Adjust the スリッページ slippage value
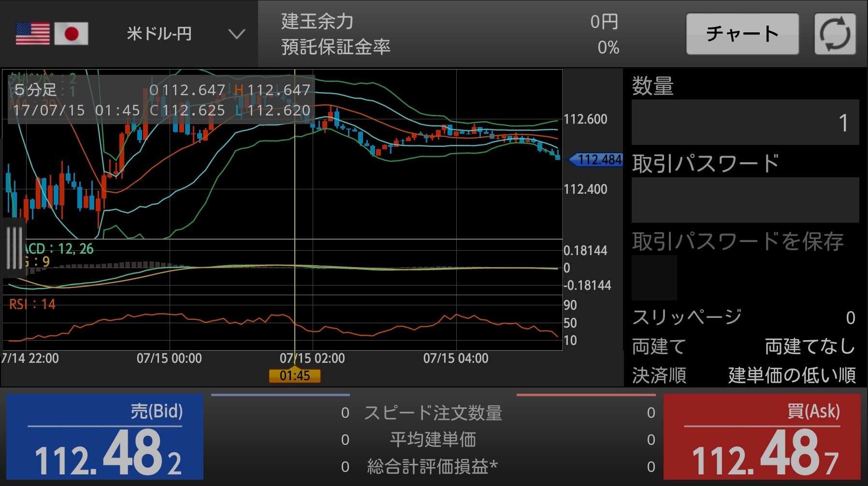Viewport: 868px width, 486px height. [850, 317]
